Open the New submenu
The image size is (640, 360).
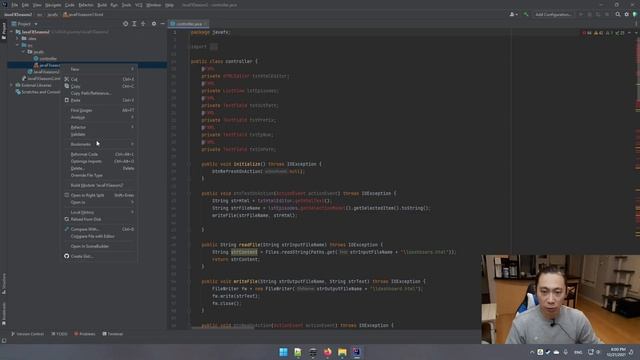(100, 69)
